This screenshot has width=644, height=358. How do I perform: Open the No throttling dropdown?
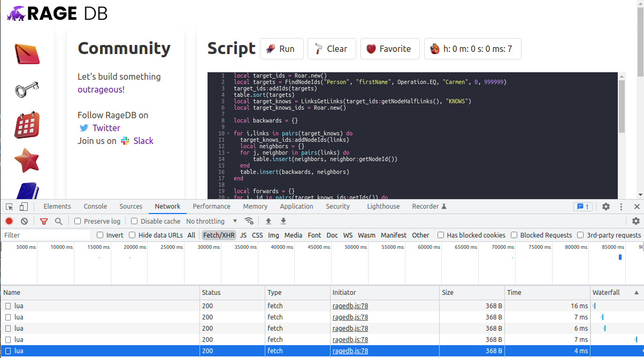coord(212,221)
